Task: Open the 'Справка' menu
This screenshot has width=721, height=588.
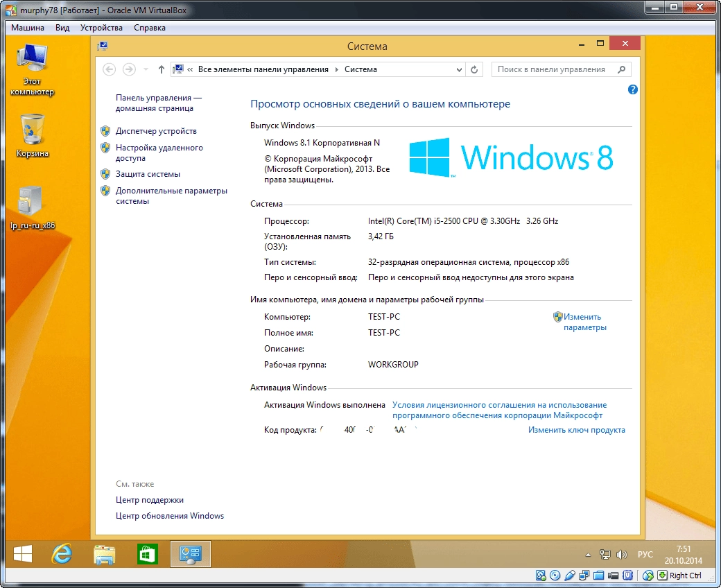Action: click(150, 28)
